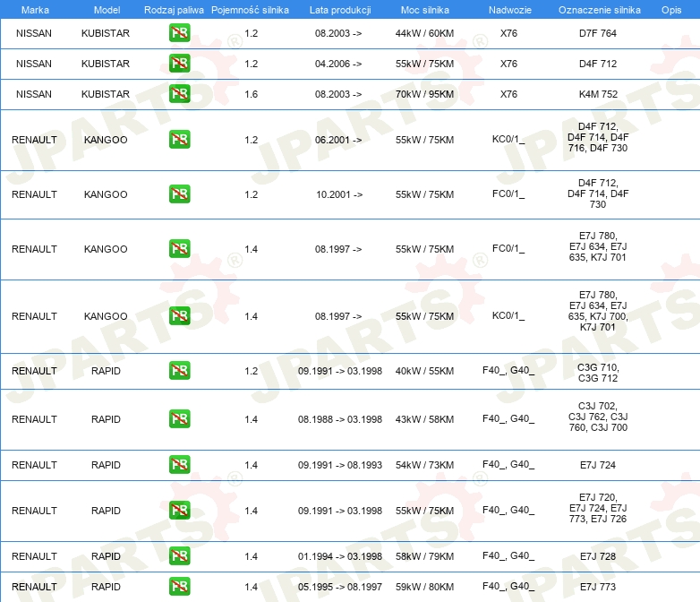The height and width of the screenshot is (602, 700).
Task: Click the Rodzaj paliwa column header
Action: 174,10
